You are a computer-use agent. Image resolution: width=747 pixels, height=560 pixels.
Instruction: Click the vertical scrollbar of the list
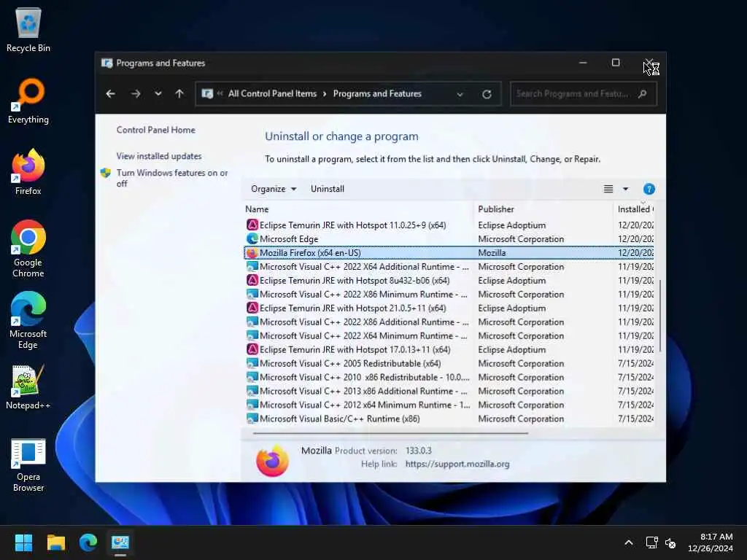coord(659,316)
